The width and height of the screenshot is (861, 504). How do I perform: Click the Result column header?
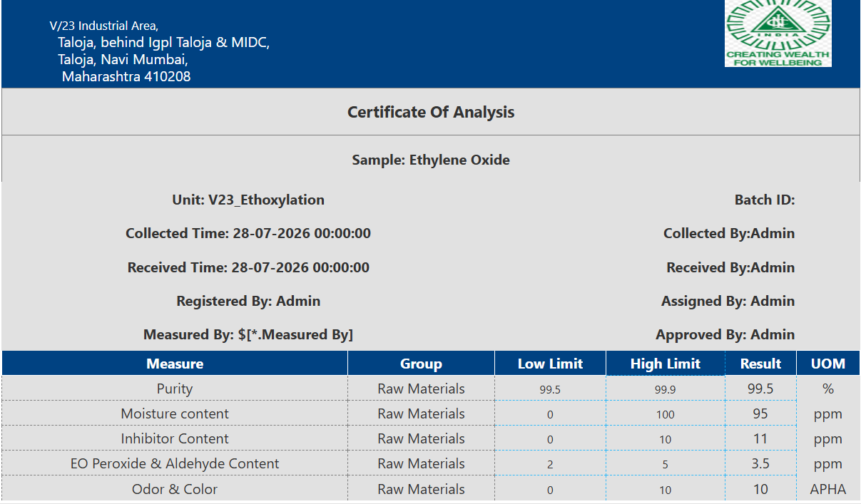[x=760, y=364]
